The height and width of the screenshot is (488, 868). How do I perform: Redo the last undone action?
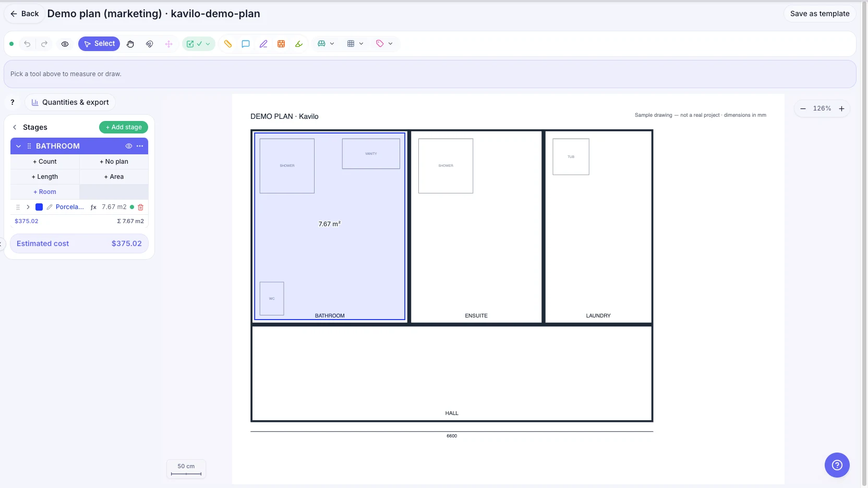tap(44, 44)
